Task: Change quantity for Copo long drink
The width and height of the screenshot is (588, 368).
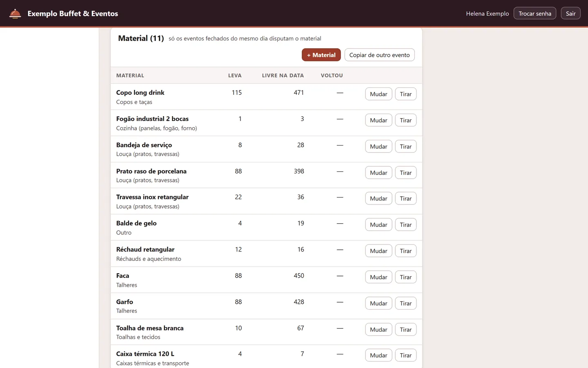Action: (x=379, y=94)
